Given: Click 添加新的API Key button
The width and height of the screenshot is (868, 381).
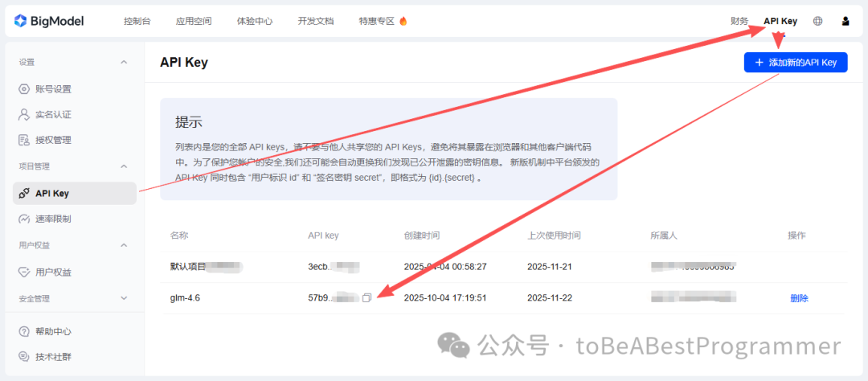Looking at the screenshot, I should [796, 63].
